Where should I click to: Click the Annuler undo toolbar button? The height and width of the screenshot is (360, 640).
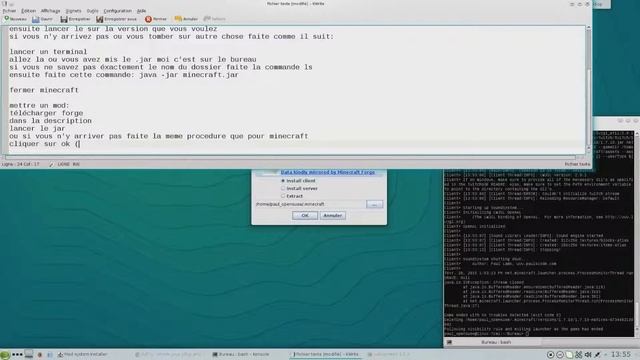186,19
